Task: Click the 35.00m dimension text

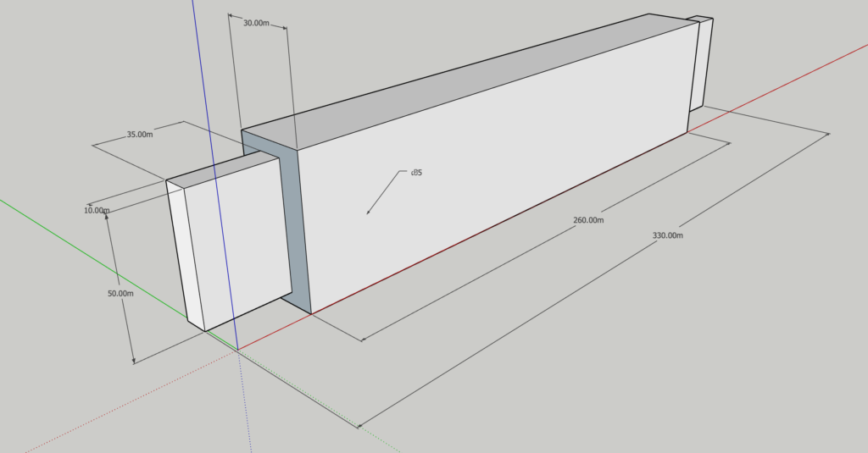Action: pyautogui.click(x=140, y=135)
